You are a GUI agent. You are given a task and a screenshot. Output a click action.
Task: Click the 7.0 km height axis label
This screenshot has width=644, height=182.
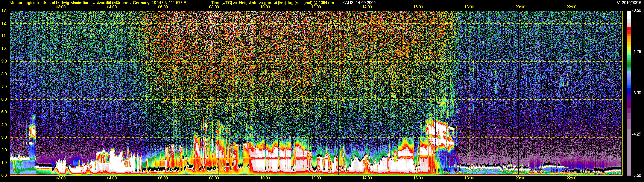coord(4,87)
